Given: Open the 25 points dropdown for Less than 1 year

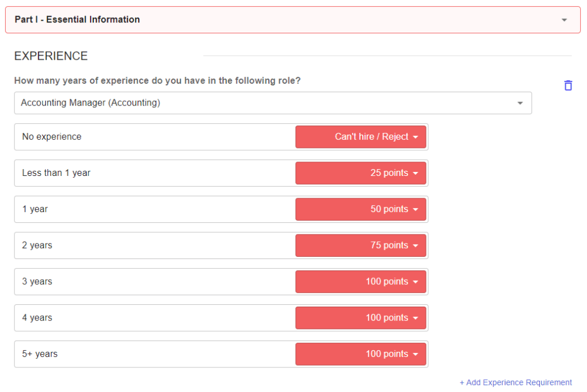Looking at the screenshot, I should (x=361, y=173).
